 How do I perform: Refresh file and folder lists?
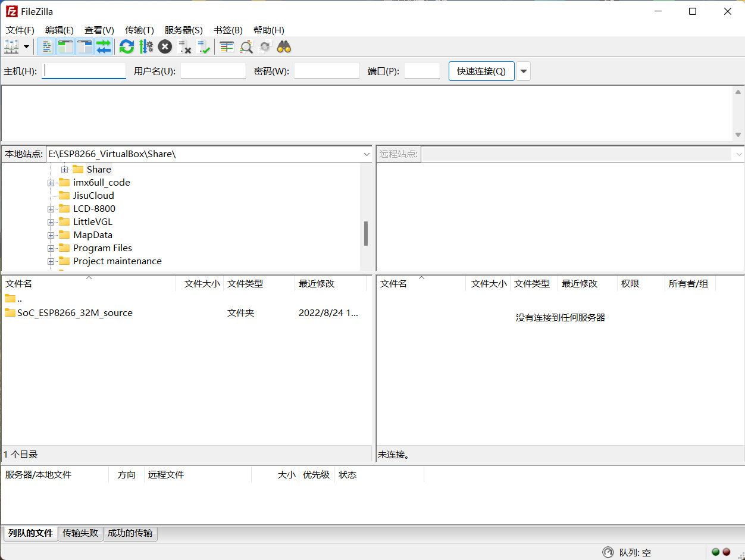pos(126,46)
